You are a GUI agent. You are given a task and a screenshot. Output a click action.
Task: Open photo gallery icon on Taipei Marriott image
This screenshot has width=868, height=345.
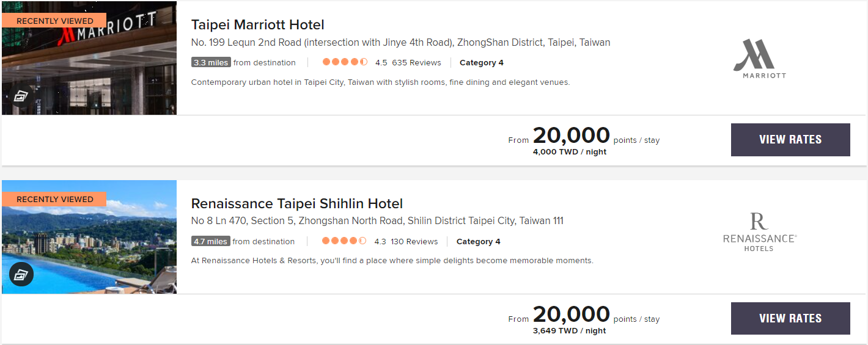[x=21, y=96]
